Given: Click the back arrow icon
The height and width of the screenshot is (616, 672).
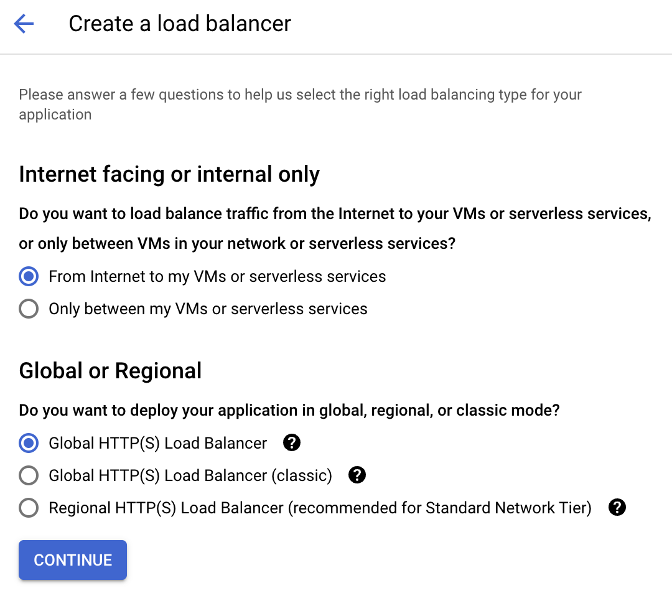Looking at the screenshot, I should (24, 24).
